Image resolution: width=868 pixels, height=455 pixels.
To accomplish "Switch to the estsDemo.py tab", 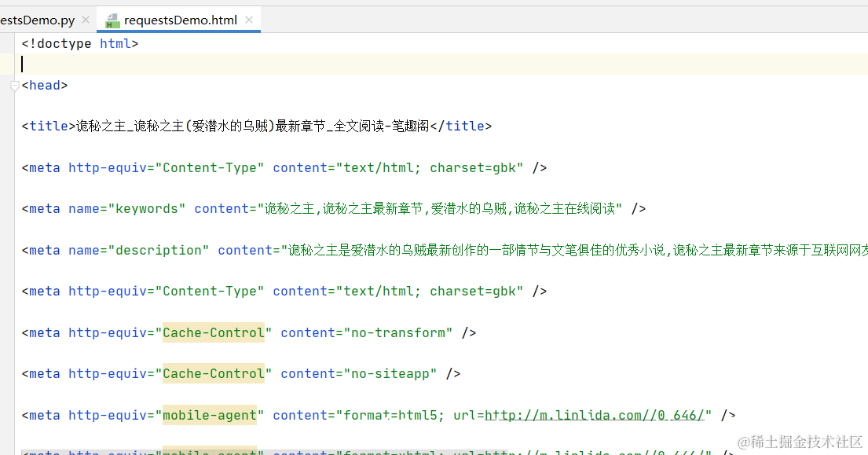I will pyautogui.click(x=37, y=20).
